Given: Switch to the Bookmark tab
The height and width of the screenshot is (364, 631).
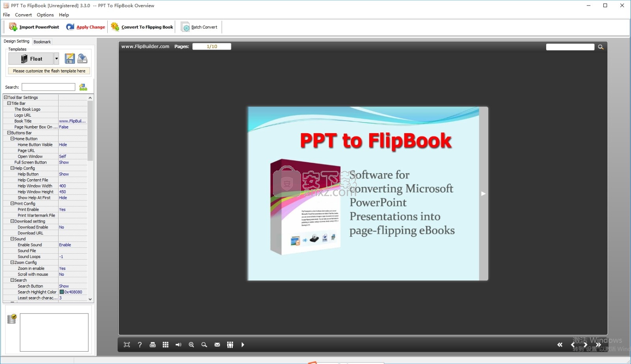Looking at the screenshot, I should point(42,42).
